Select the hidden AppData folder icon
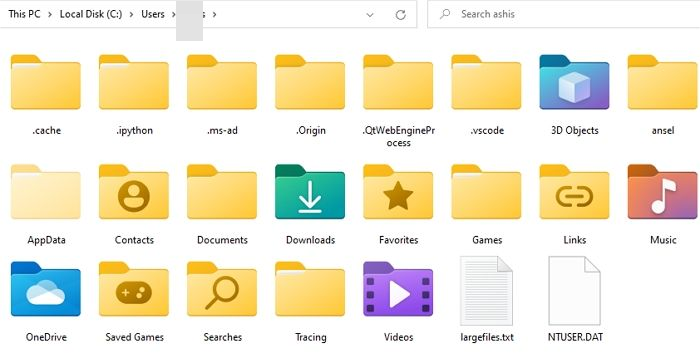This screenshot has width=700, height=363. pyautogui.click(x=46, y=192)
